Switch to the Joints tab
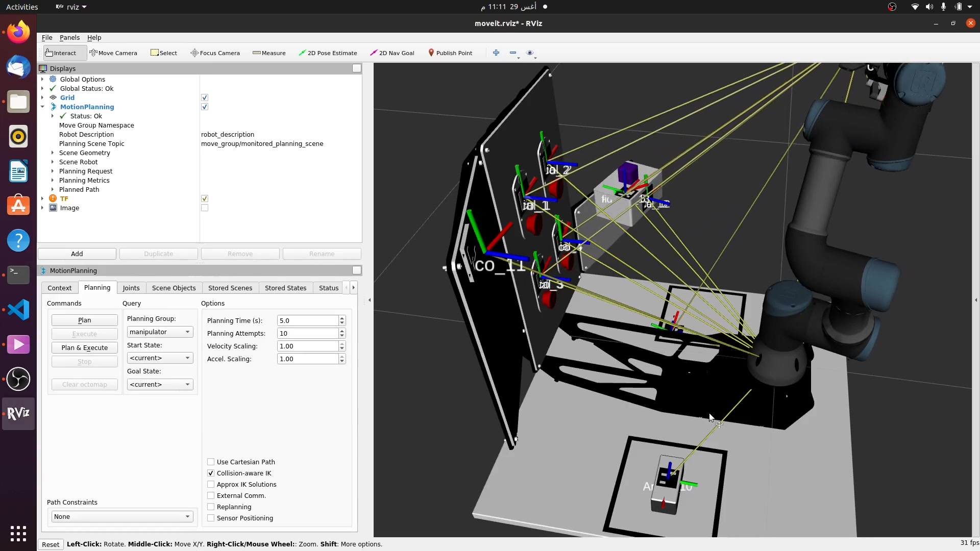The height and width of the screenshot is (551, 980). [x=131, y=288]
